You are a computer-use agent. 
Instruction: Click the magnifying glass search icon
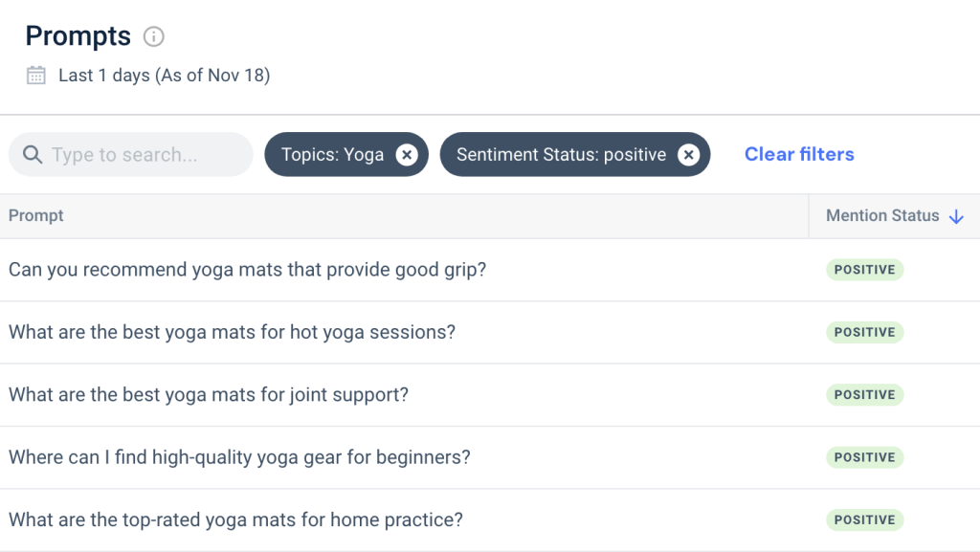(33, 155)
